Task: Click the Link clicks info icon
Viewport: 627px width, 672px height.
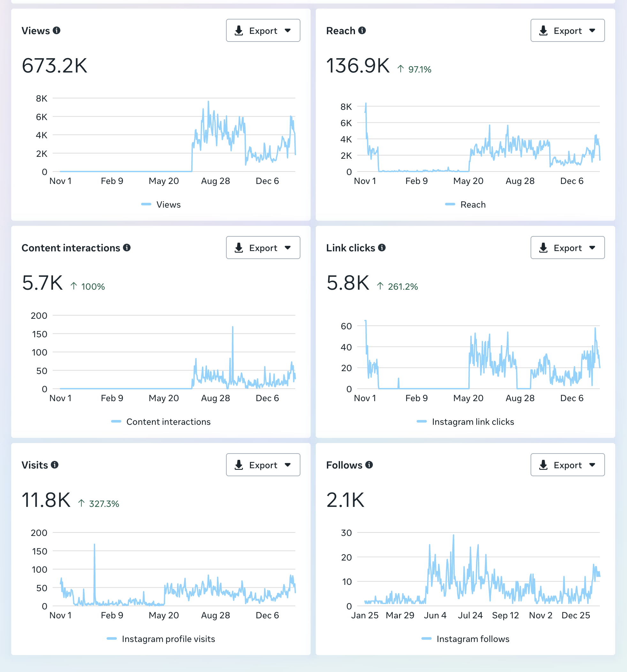Action: [382, 248]
